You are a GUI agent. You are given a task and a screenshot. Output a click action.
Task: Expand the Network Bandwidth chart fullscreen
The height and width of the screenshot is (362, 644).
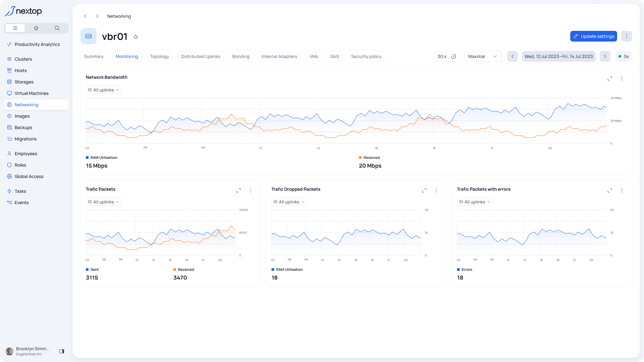[610, 78]
